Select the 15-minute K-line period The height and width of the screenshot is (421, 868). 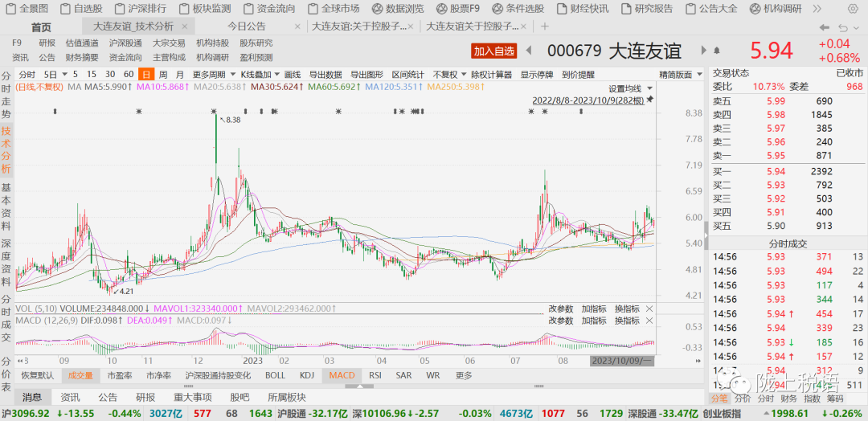click(x=92, y=75)
